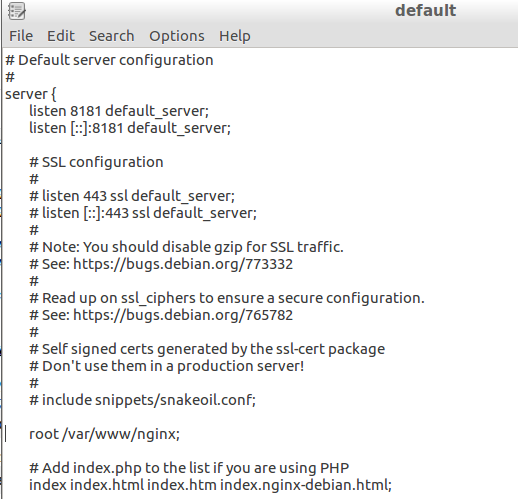Screen dimensions: 518x499
Task: Click the '# listen [::]:443 ssl default_server;' line
Action: [x=143, y=213]
